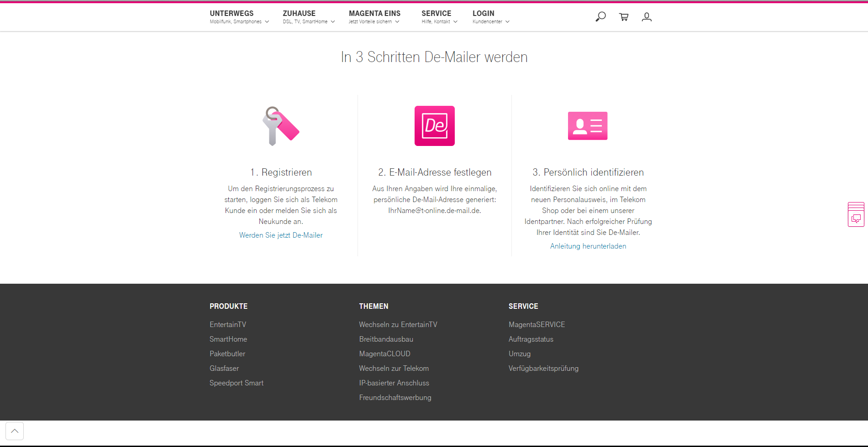Click Wechseln zu EntertainTV footer link

(398, 325)
